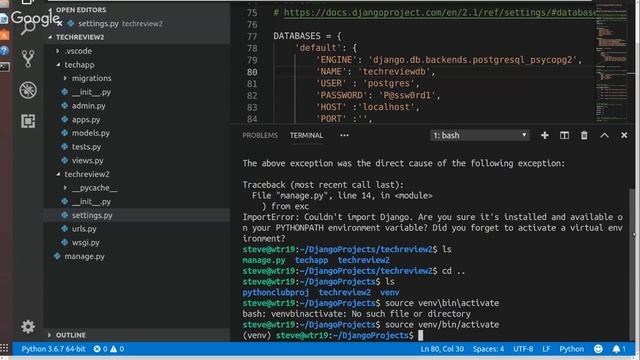
Task: Select Python 3.6.7 64-bit interpreter
Action: [x=53, y=349]
